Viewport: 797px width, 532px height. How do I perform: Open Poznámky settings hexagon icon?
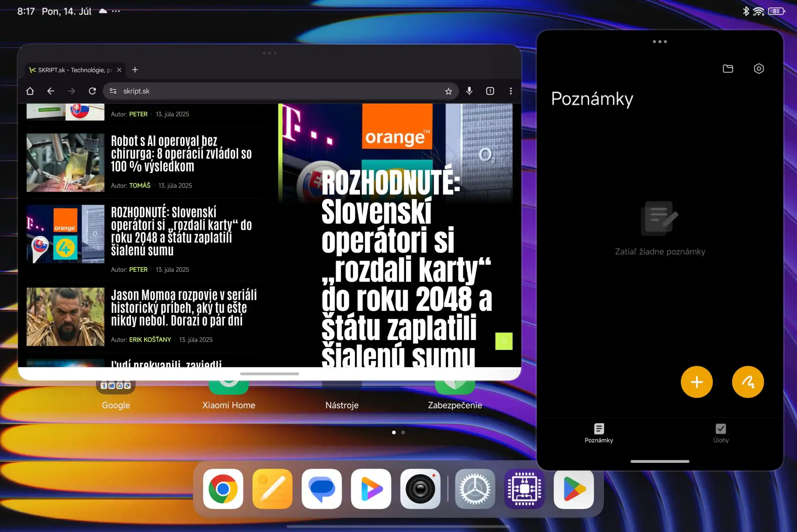[758, 68]
